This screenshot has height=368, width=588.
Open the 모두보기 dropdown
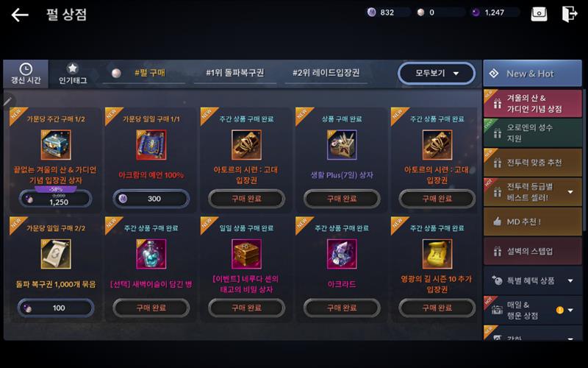[437, 73]
